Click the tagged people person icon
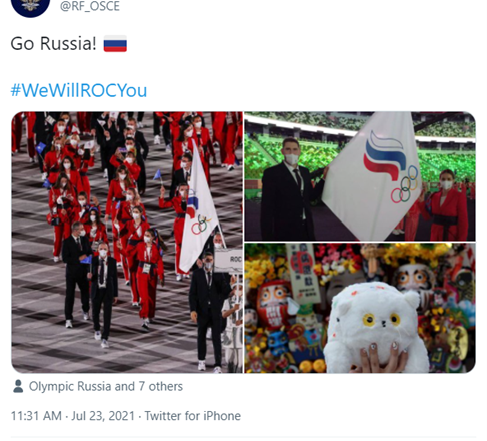487x441 pixels. (18, 386)
